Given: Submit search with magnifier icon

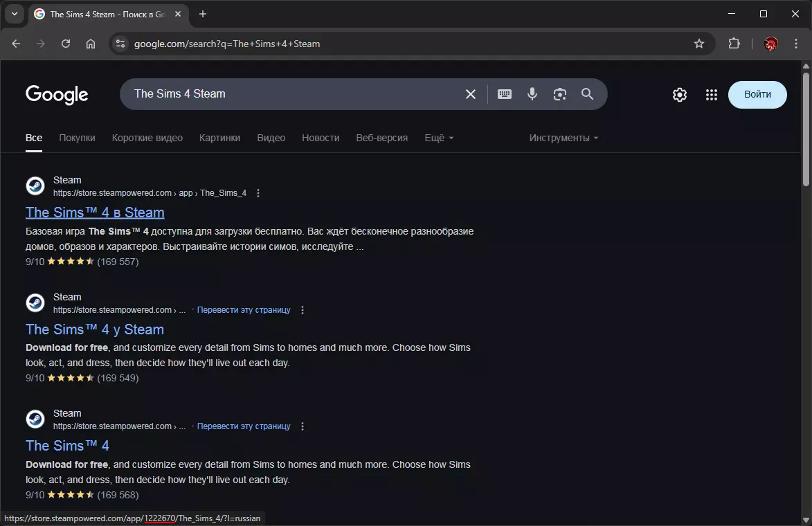Looking at the screenshot, I should (587, 94).
